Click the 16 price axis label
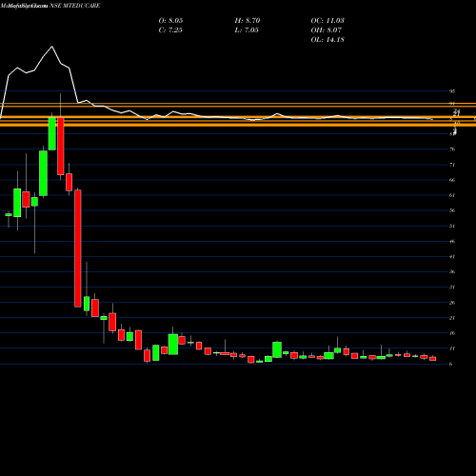 452,333
